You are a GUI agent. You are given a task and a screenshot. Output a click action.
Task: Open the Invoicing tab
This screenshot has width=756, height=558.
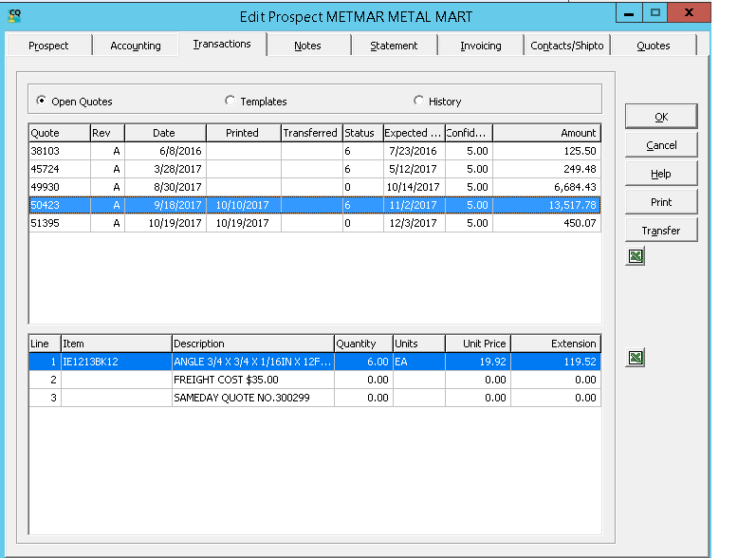481,46
